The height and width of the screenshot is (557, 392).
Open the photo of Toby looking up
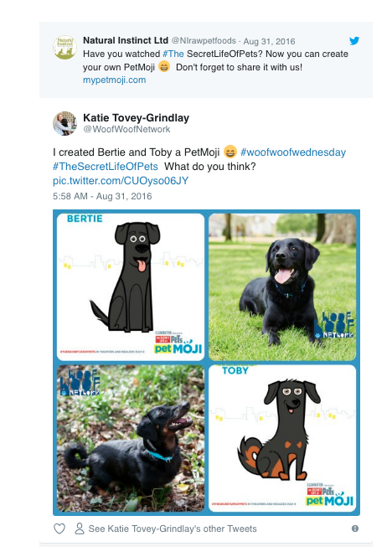tap(131, 439)
